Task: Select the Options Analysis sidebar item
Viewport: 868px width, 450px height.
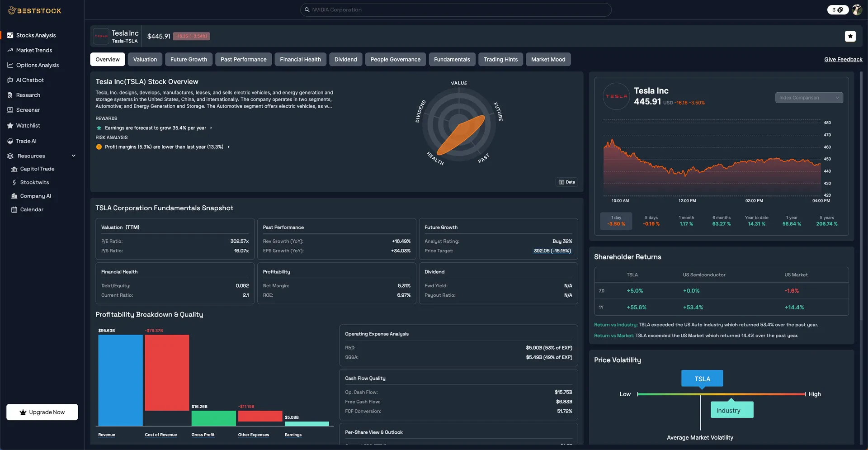Action: pos(38,65)
